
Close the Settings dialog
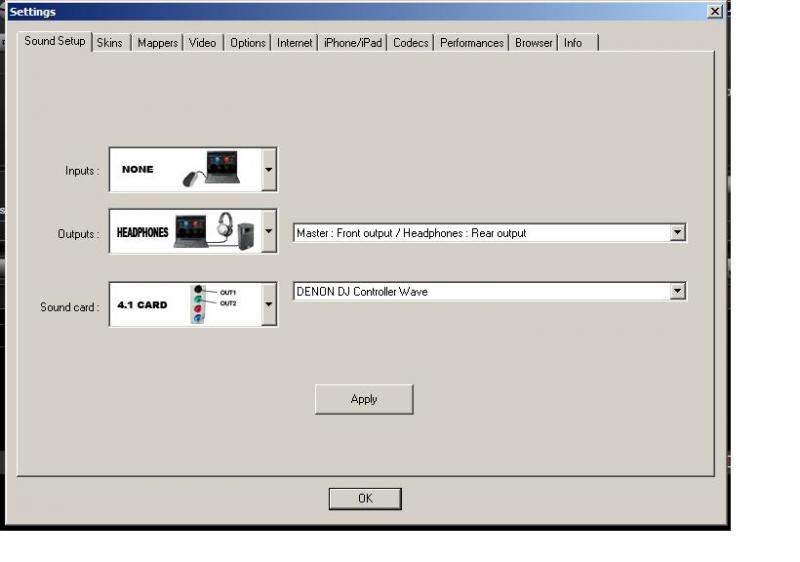[715, 11]
